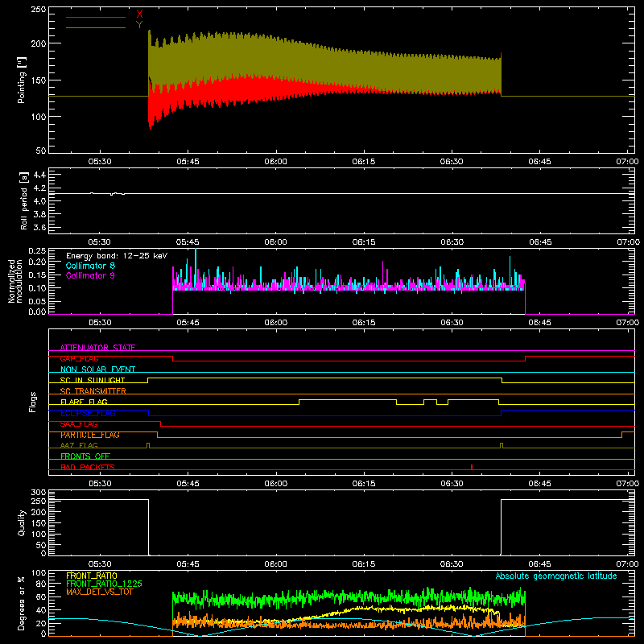Select the SC_IN_SUNLIGHT flag label
644x644 pixels.
(93, 380)
